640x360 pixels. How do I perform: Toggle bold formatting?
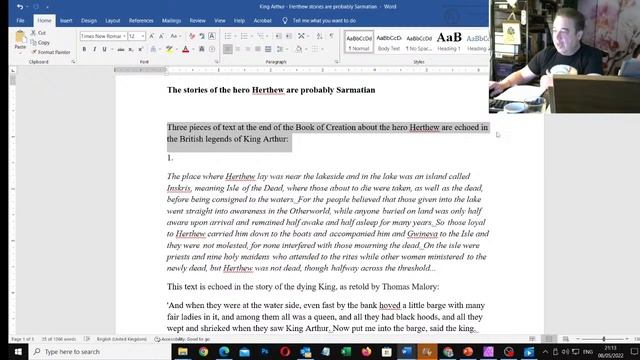[84, 49]
